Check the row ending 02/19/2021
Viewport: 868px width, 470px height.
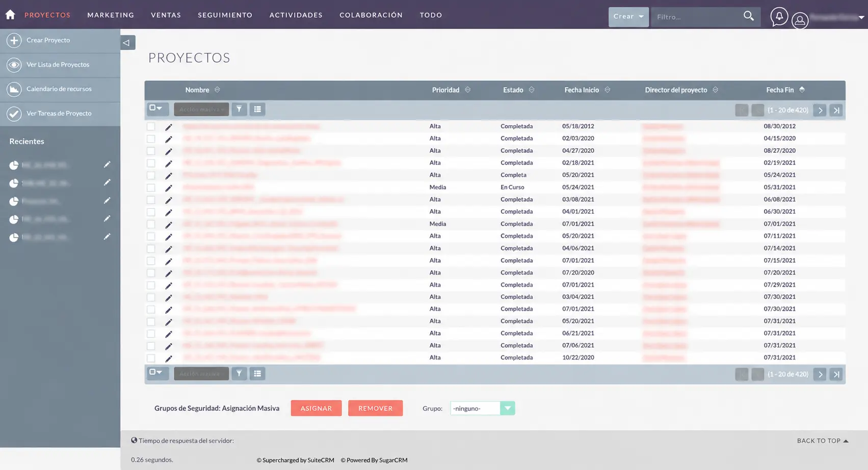(x=151, y=163)
